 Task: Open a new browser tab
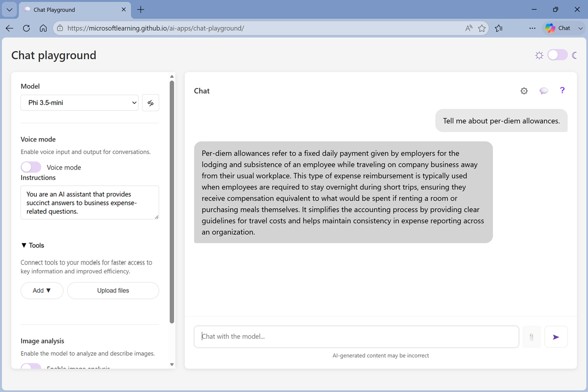[141, 9]
